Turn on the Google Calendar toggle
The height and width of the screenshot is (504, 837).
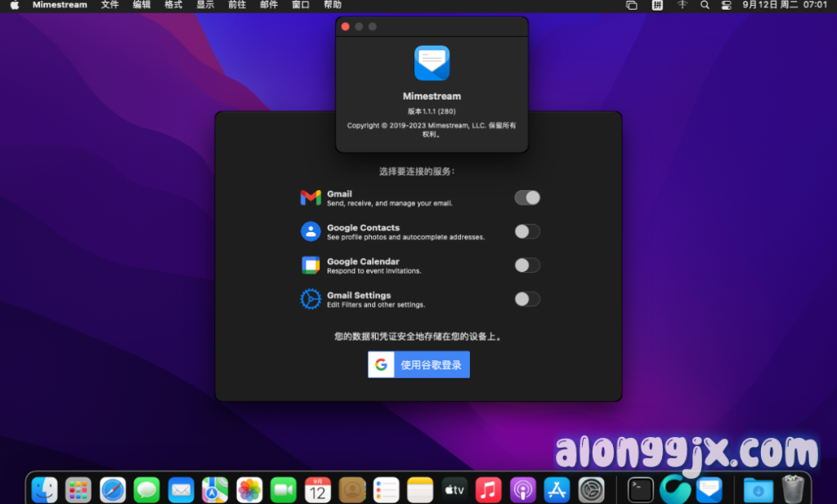(527, 265)
